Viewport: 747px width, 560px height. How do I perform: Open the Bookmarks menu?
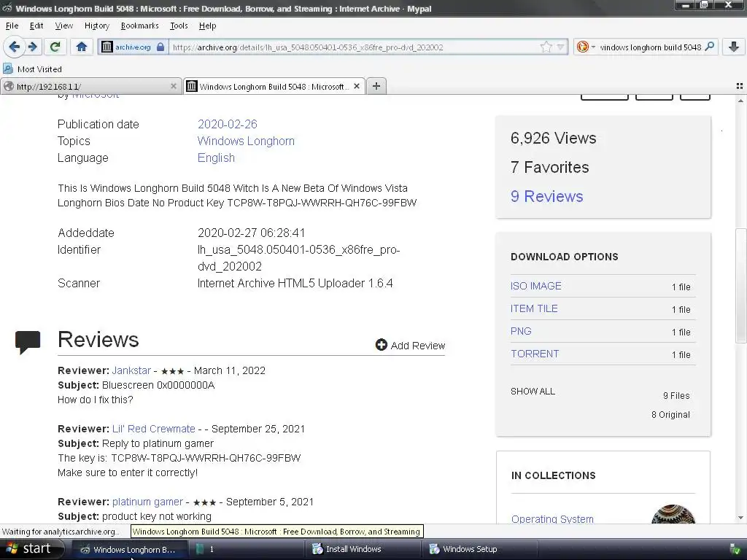coord(139,26)
